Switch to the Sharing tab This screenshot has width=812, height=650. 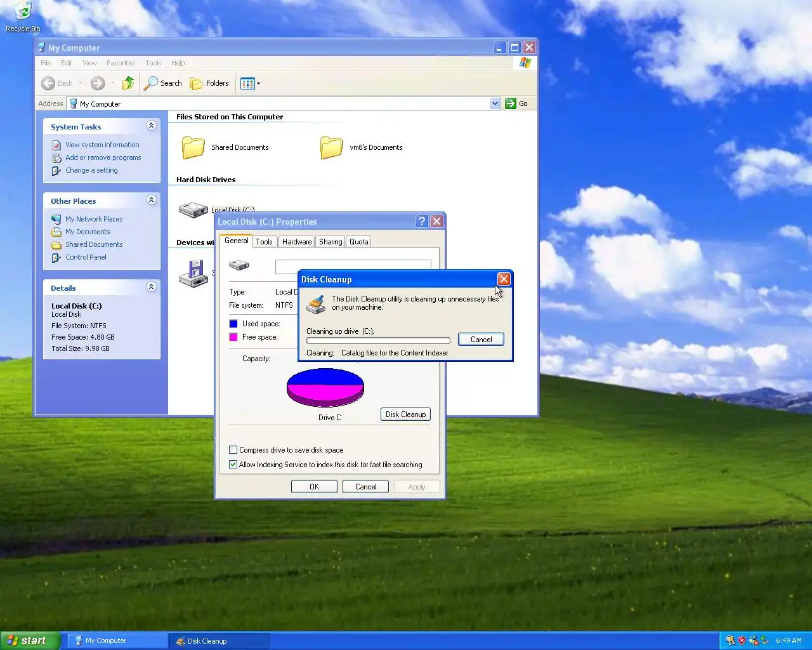(331, 242)
